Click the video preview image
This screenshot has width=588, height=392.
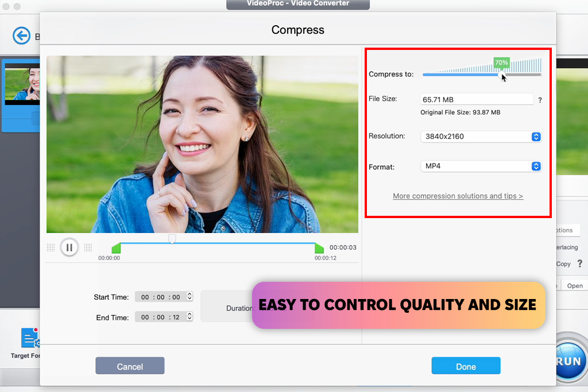[202, 144]
